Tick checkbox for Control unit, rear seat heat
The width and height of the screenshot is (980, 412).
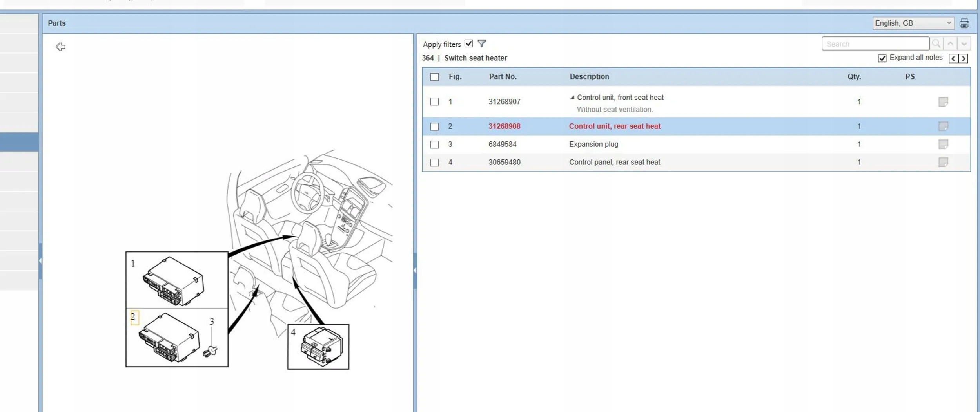pos(434,126)
